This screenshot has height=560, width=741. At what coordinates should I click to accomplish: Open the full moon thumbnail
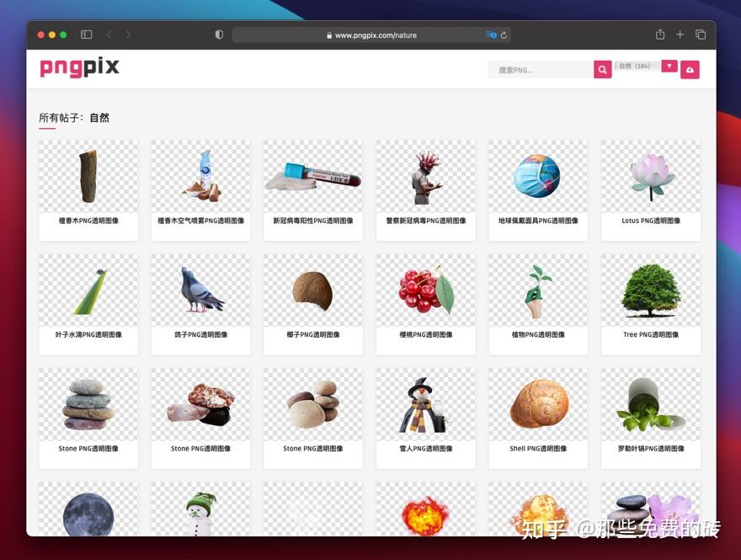point(88,509)
